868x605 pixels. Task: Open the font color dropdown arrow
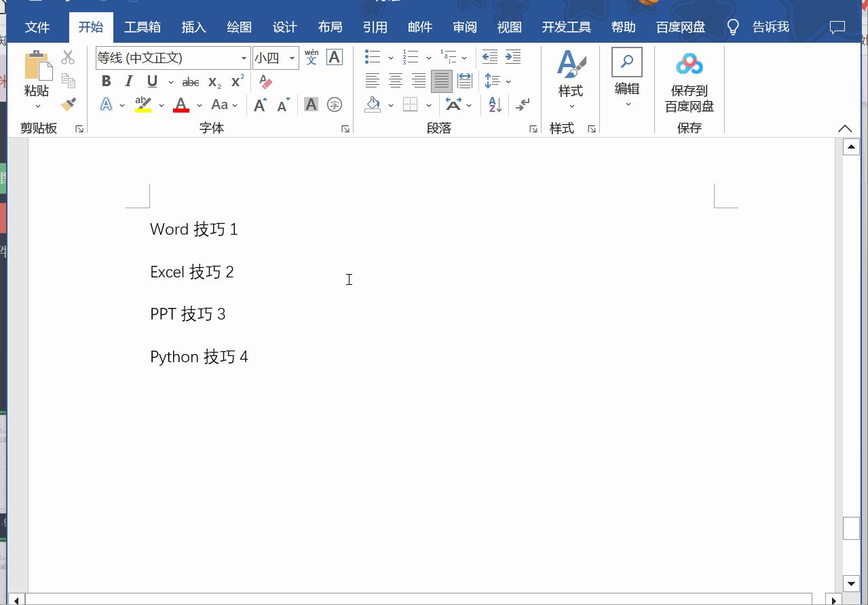click(199, 105)
